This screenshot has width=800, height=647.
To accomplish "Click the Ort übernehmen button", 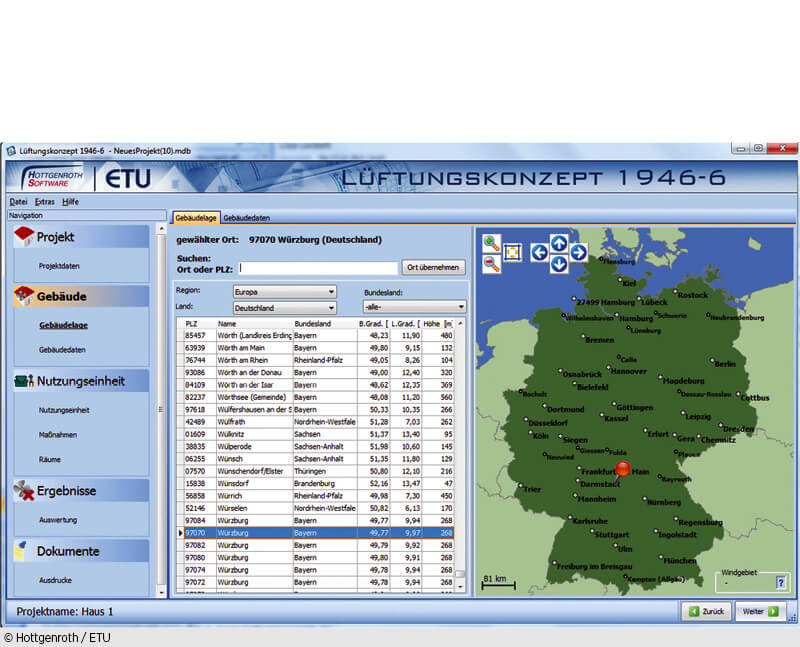I will (x=433, y=267).
